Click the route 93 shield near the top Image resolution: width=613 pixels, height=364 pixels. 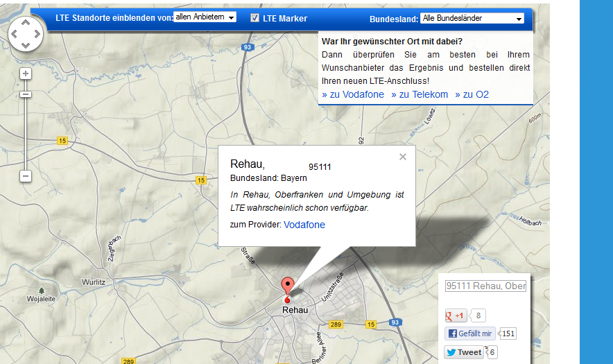click(247, 47)
